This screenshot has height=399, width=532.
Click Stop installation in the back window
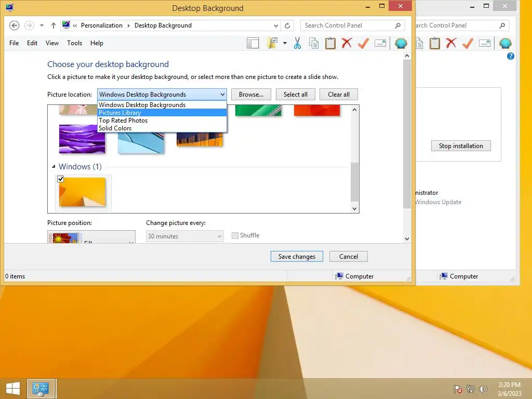click(461, 146)
